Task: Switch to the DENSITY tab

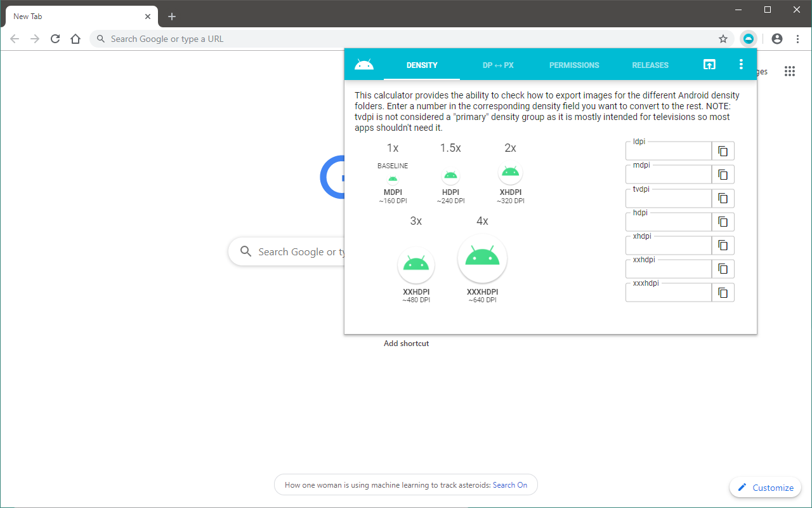Action: 422,65
